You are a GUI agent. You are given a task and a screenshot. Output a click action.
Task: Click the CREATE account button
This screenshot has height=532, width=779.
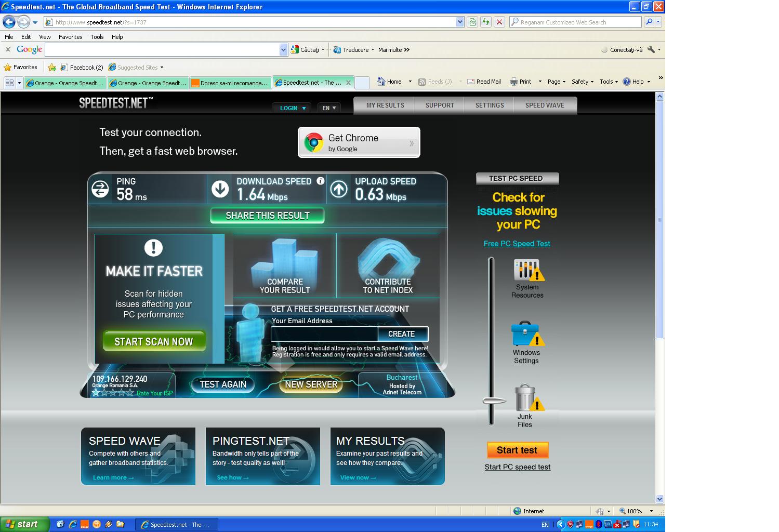coord(403,334)
